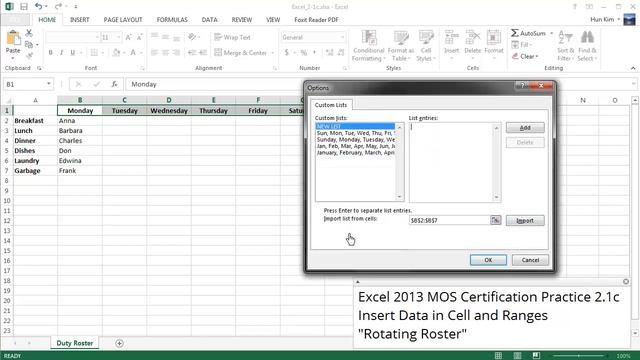Open the HOME ribbon tab
Screen dimensions: 640x360
[x=47, y=20]
